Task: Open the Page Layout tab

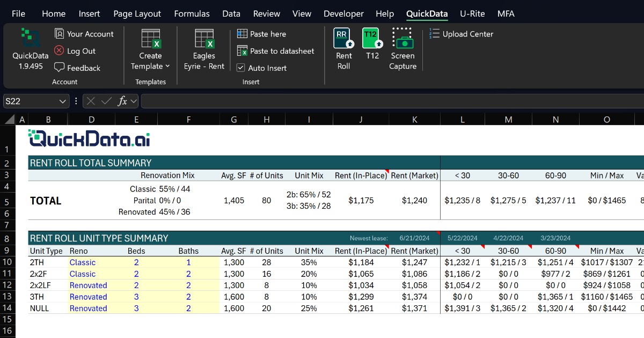Action: (137, 14)
